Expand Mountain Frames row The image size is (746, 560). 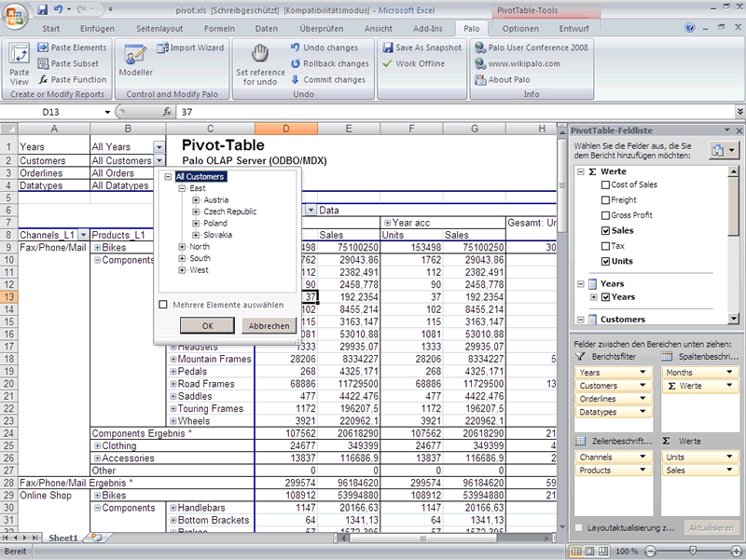(x=173, y=359)
